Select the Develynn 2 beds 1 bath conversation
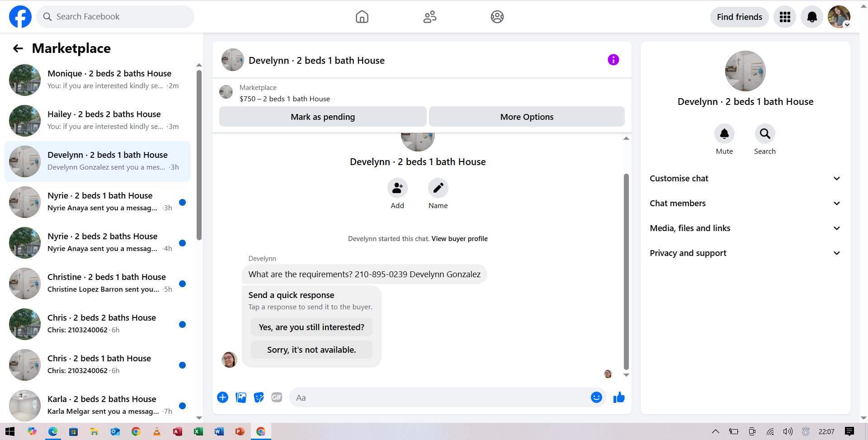Screen dimensions: 868x440 point(97,161)
